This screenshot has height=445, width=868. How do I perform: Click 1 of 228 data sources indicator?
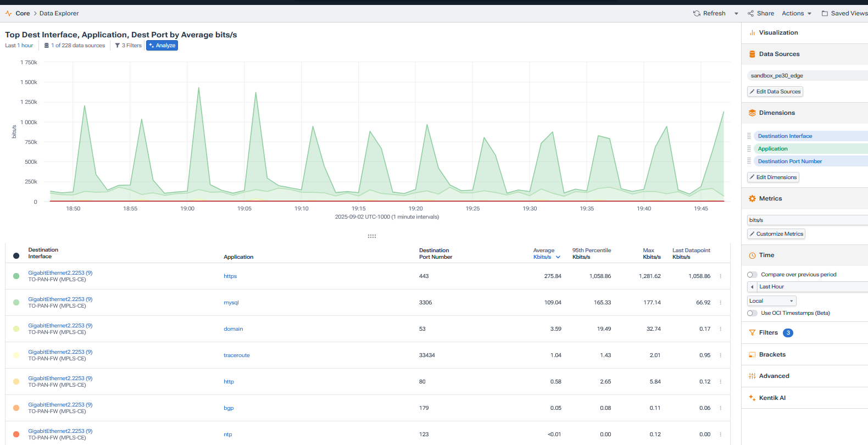pos(75,46)
